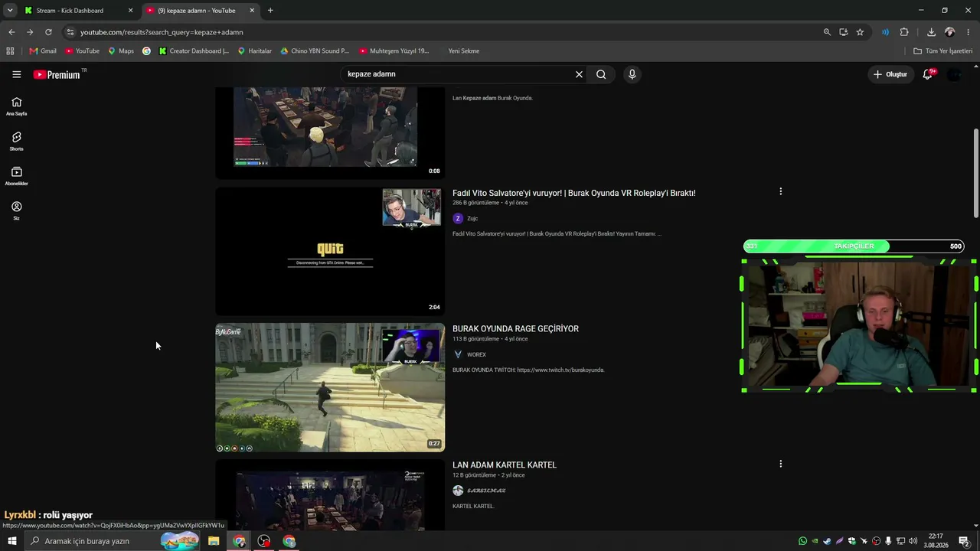Screen dimensions: 980x551
Task: Open Ana Sayfa in the YouTube sidebar
Action: pos(16,106)
